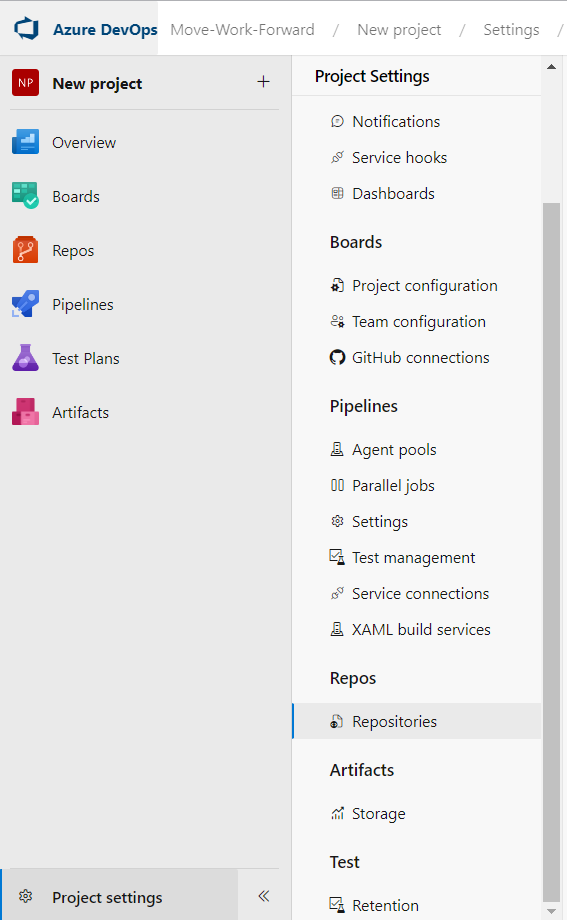Click the Settings breadcrumb link

click(x=511, y=29)
